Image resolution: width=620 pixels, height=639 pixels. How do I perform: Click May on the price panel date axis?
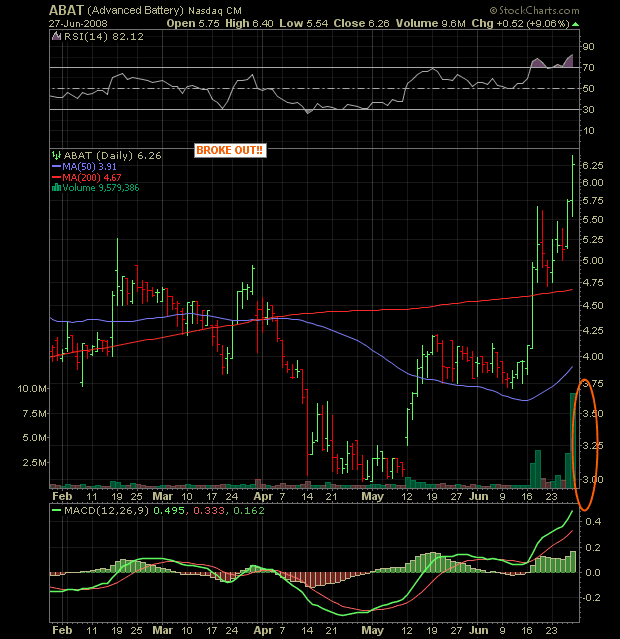(373, 496)
